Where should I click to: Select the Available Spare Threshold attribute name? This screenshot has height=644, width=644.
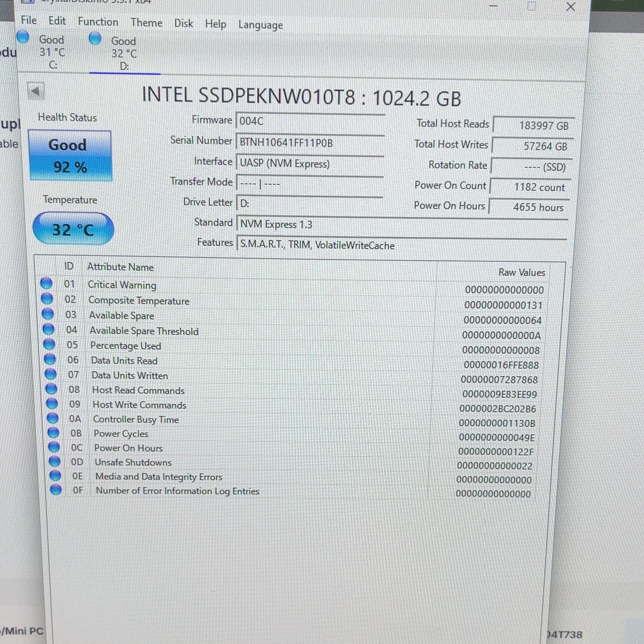coord(144,331)
